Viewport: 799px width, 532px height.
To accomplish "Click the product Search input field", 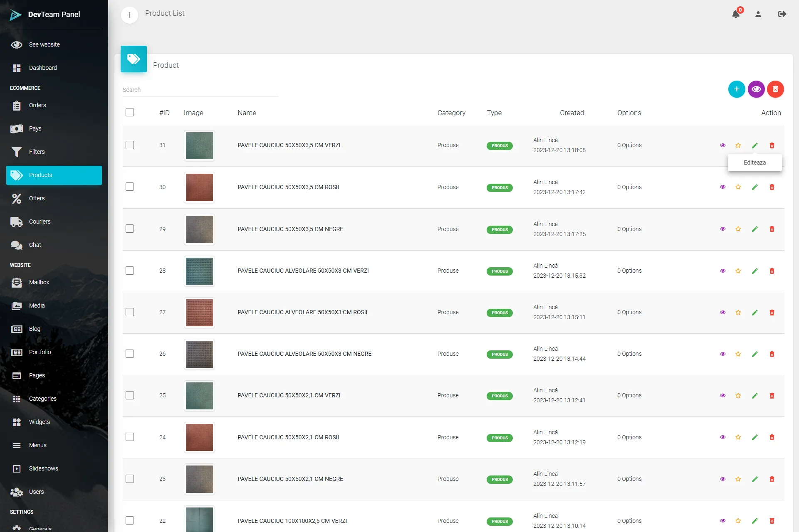I will coord(200,90).
